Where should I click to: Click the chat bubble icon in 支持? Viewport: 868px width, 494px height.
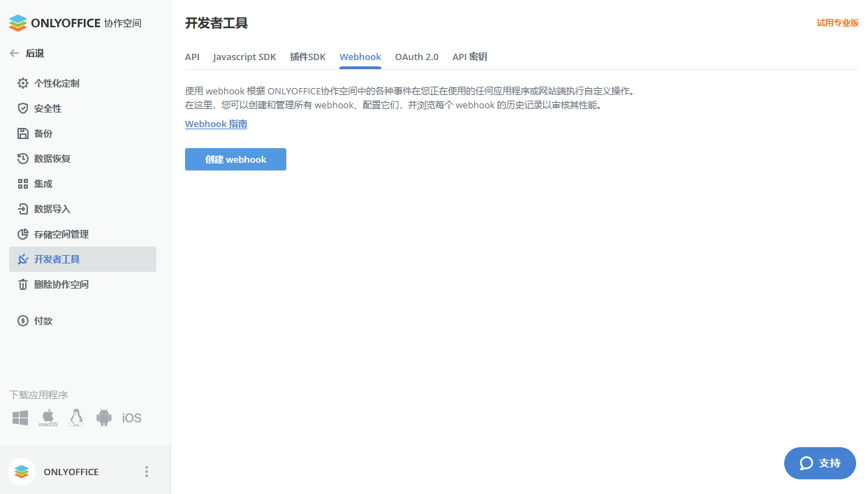tap(807, 463)
